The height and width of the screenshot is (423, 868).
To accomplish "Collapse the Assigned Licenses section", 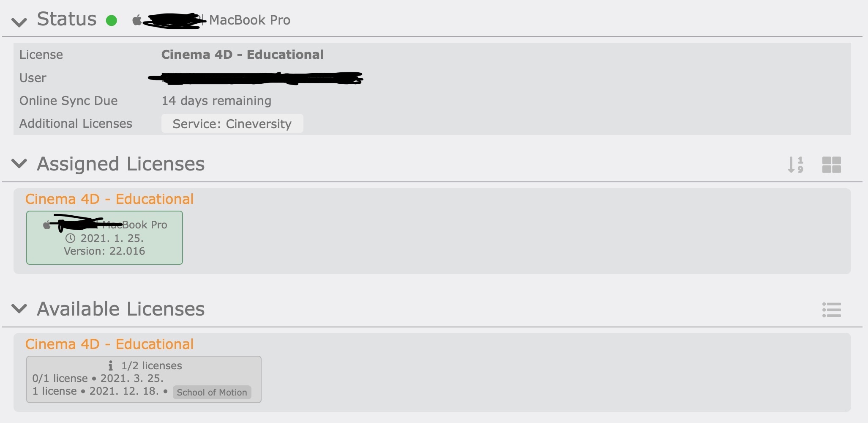I will [19, 163].
